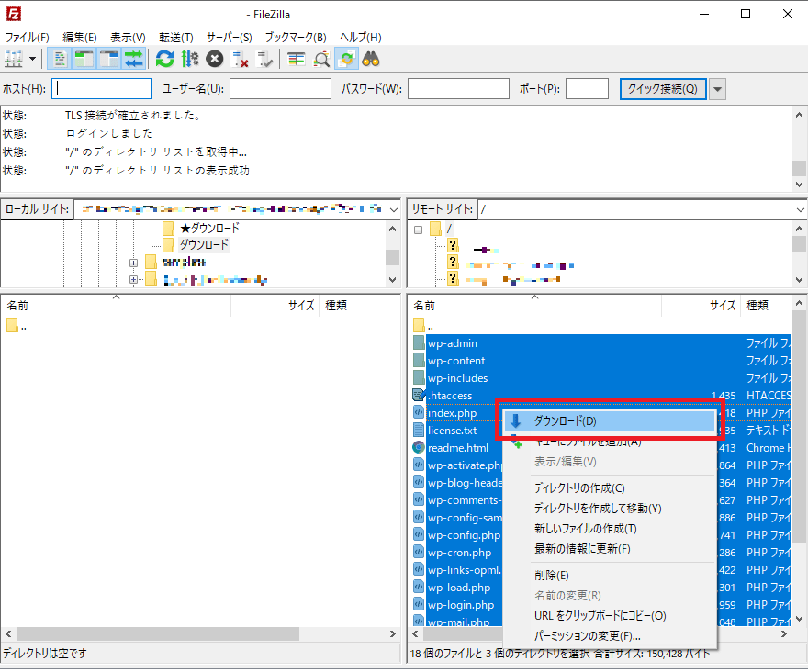This screenshot has width=808, height=672.
Task: Open the filename filters search icon
Action: pyautogui.click(x=321, y=59)
